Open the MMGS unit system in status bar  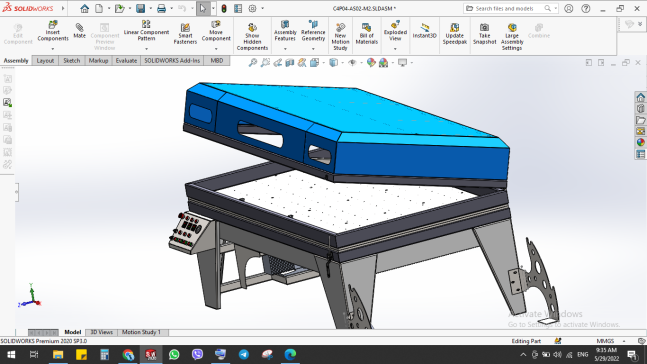pyautogui.click(x=605, y=341)
